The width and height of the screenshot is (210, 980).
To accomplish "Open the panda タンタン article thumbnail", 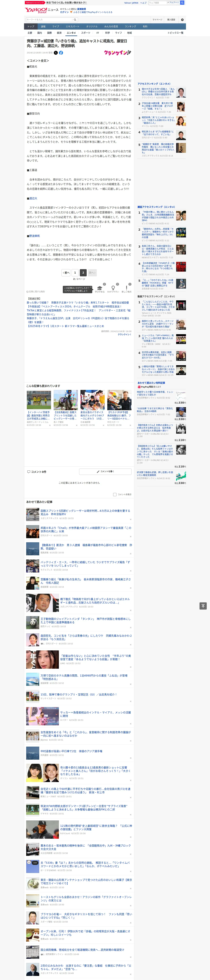I will pos(33,622).
